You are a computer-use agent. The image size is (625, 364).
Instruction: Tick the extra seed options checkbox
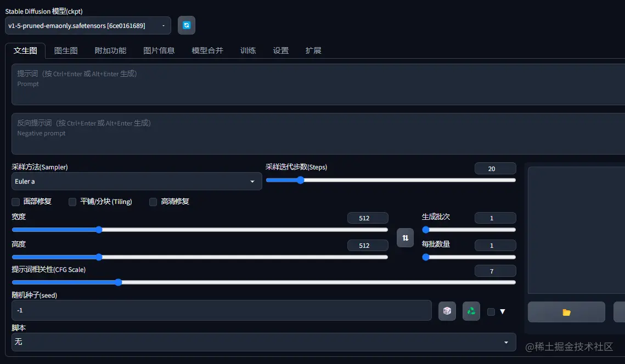[491, 312]
